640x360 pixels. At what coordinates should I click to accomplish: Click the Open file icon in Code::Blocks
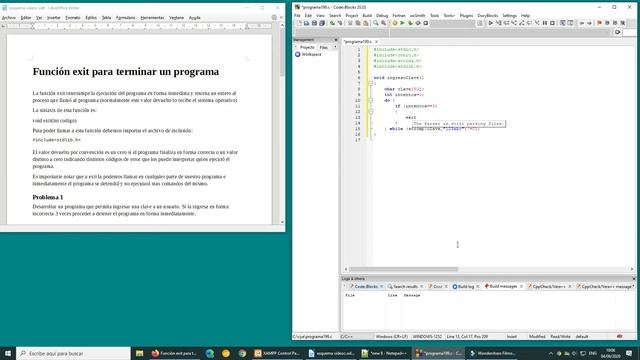coord(307,23)
